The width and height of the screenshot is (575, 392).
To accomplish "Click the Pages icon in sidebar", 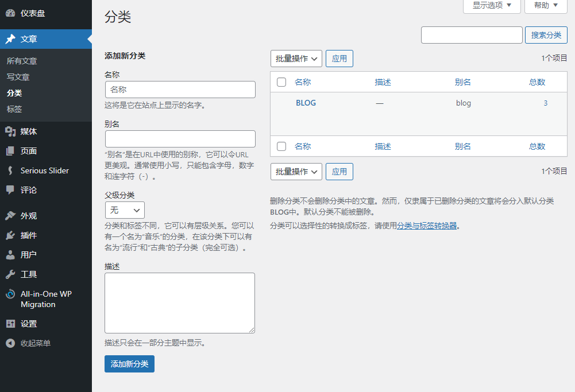I will coord(10,151).
